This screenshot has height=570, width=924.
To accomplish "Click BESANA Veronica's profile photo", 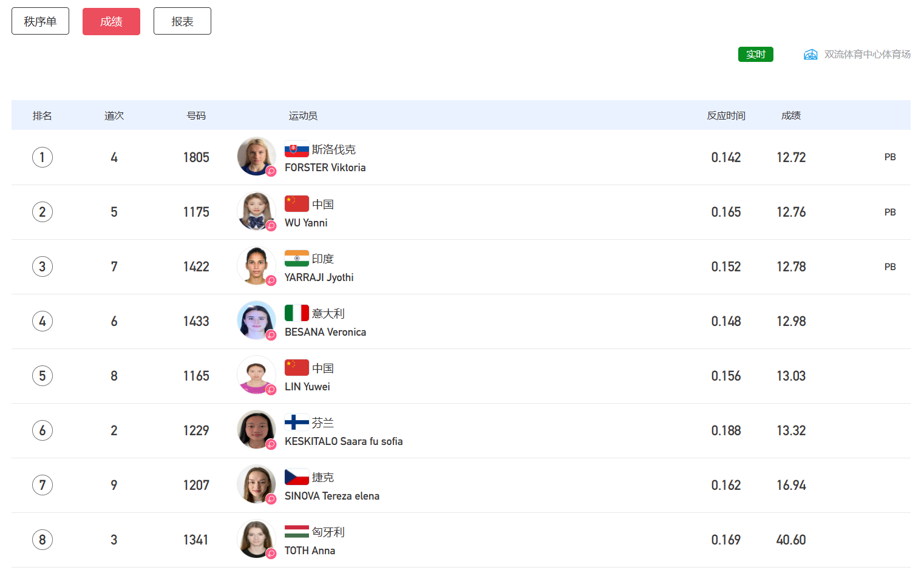I will click(256, 320).
